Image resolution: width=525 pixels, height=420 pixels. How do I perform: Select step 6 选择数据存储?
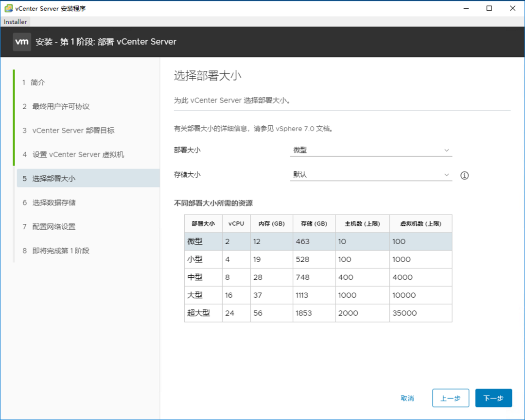pyautogui.click(x=49, y=202)
